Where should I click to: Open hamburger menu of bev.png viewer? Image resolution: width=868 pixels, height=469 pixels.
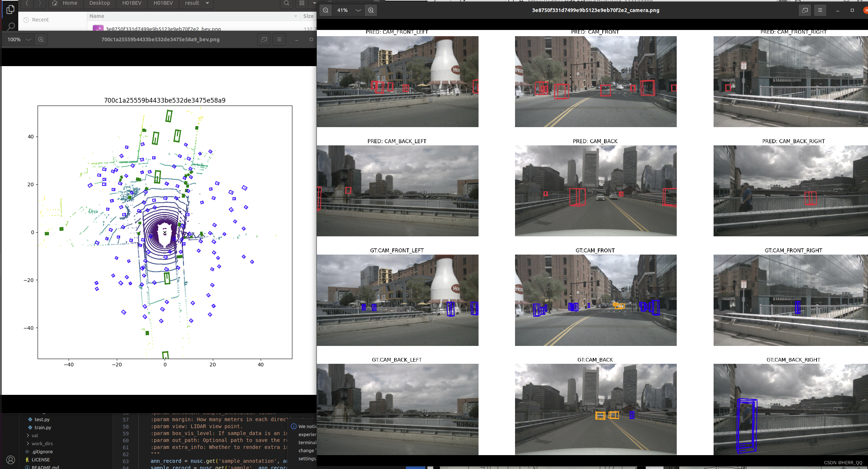(279, 39)
